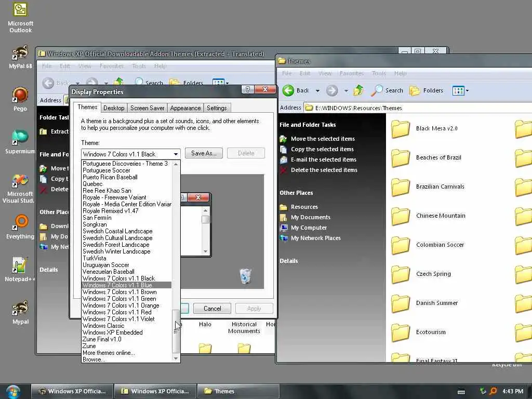The width and height of the screenshot is (532, 399).
Task: Click the Display Properties help button
Action: click(x=248, y=89)
